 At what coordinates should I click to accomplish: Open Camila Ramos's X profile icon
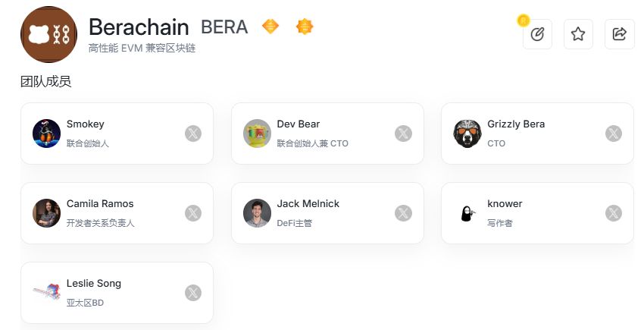tap(193, 213)
